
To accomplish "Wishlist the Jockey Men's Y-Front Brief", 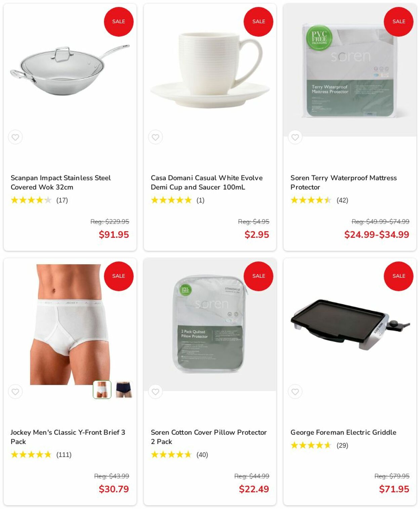I will pyautogui.click(x=15, y=392).
